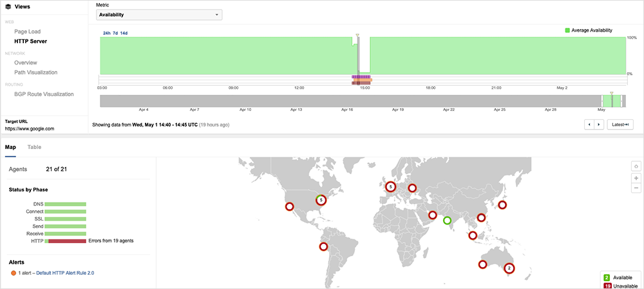Open the Availability metric dropdown
The width and height of the screenshot is (644, 289).
tap(159, 14)
